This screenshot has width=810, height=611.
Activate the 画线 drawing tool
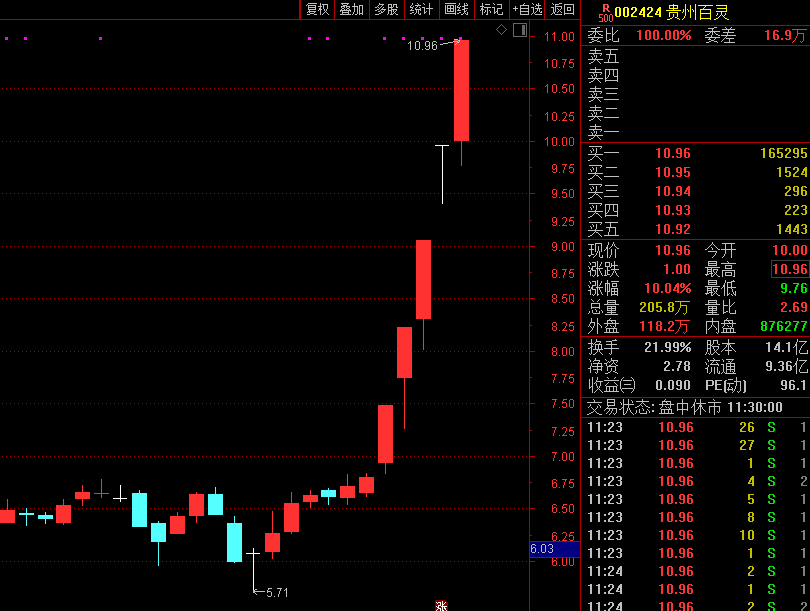(456, 9)
